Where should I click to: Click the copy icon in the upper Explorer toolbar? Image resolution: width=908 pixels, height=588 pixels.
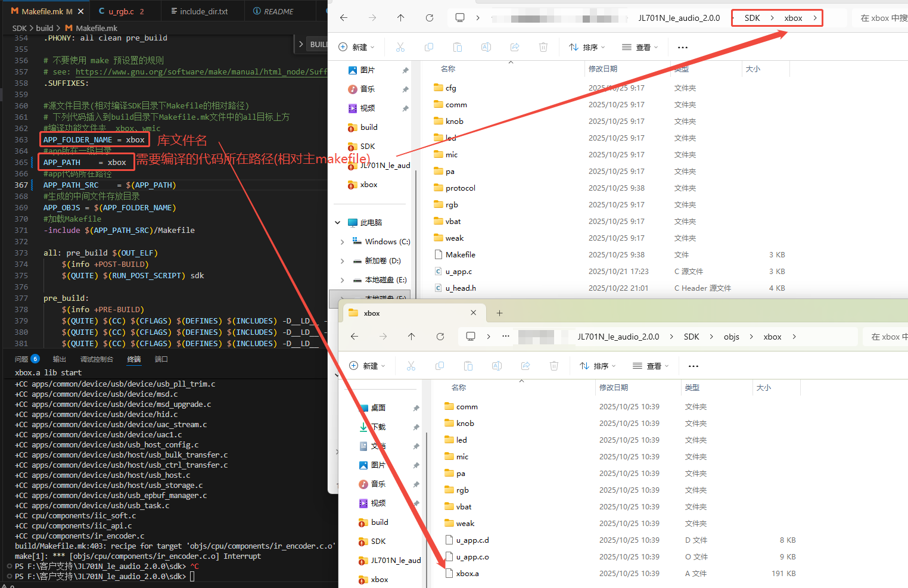[x=429, y=47]
